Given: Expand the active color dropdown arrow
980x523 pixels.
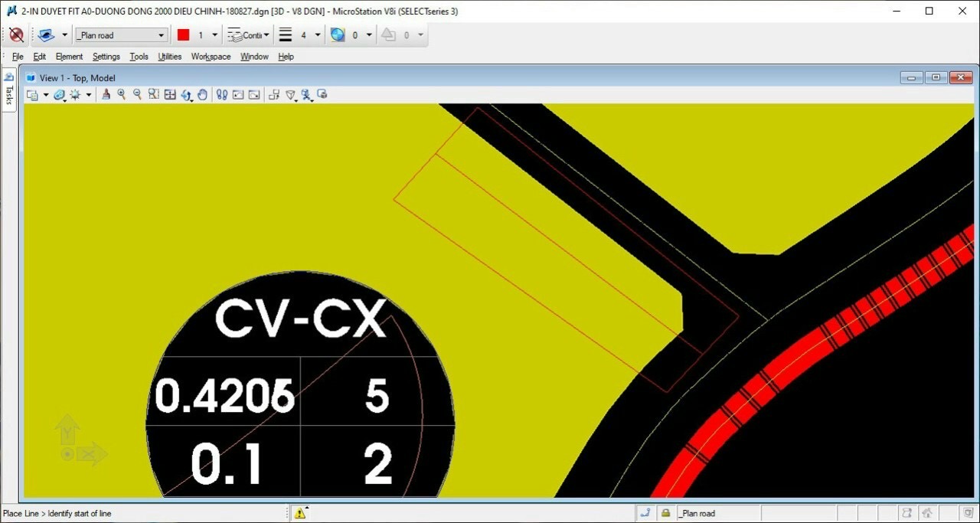Looking at the screenshot, I should (x=215, y=35).
